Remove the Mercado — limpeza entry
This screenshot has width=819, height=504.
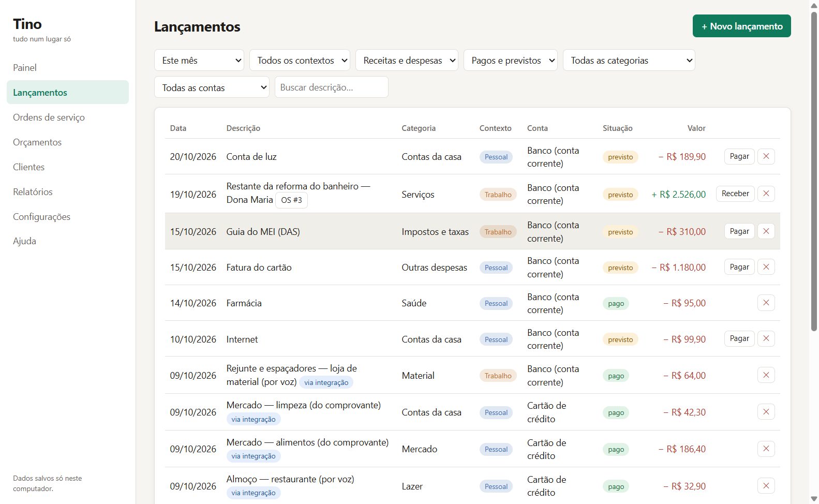[766, 412]
